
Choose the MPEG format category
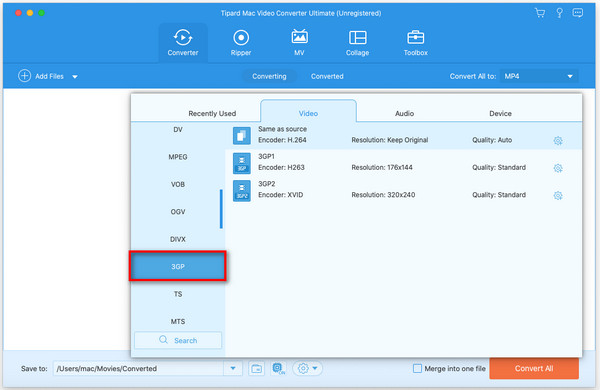tap(178, 157)
